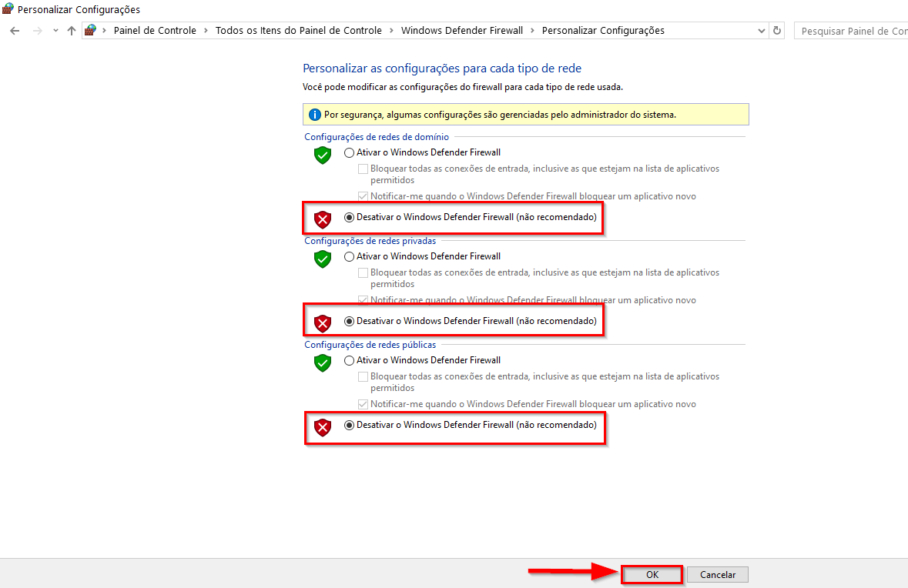This screenshot has width=908, height=588.
Task: Click red shield icon under redes públicas
Action: click(323, 427)
